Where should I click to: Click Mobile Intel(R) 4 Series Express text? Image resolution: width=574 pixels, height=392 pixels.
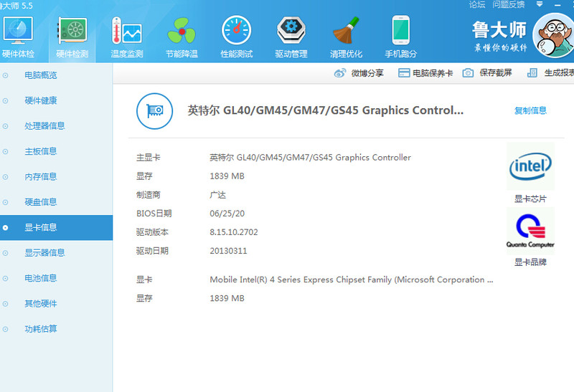pyautogui.click(x=351, y=279)
